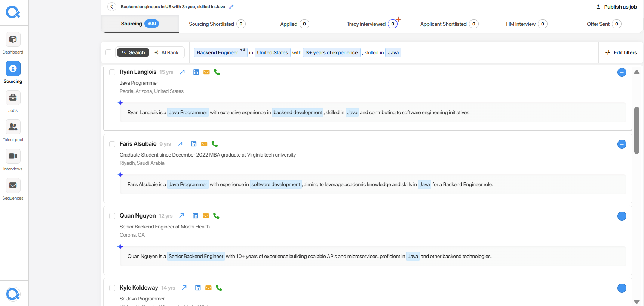Select Quan Nguyen checkbox
Viewport: 644px width, 306px height.
tap(112, 216)
